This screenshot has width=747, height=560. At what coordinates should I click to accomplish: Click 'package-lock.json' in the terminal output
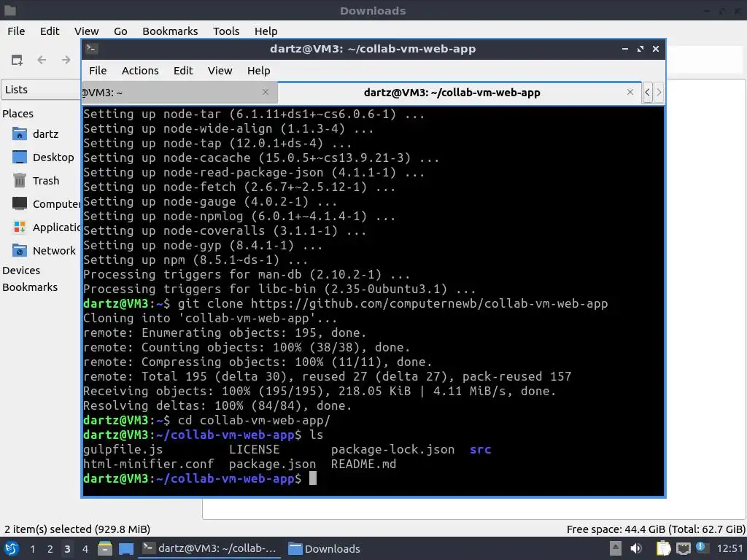coord(392,449)
